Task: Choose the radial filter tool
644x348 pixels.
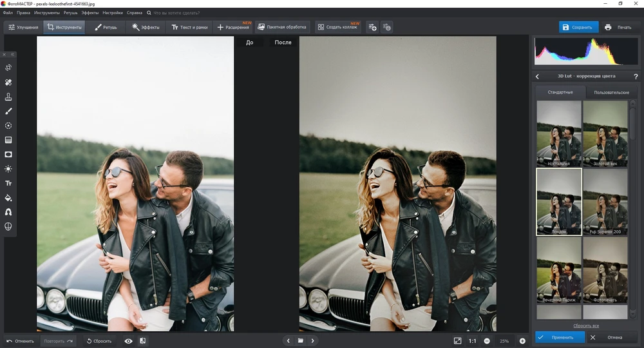Action: pos(8,126)
